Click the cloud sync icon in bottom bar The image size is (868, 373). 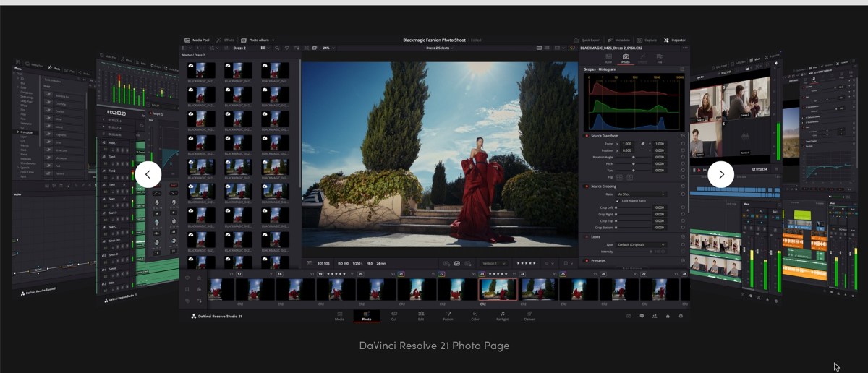click(x=629, y=316)
